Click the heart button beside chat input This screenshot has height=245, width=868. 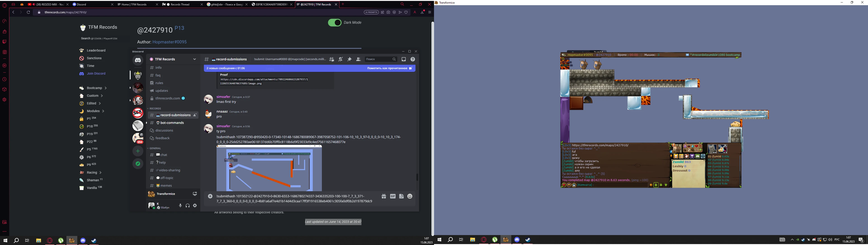(564, 185)
